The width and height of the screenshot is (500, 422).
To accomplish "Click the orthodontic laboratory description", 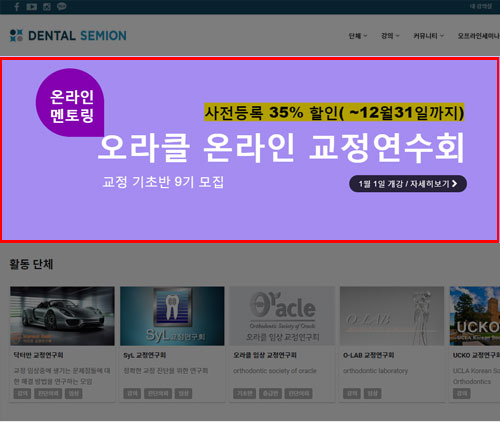I will click(x=375, y=371).
